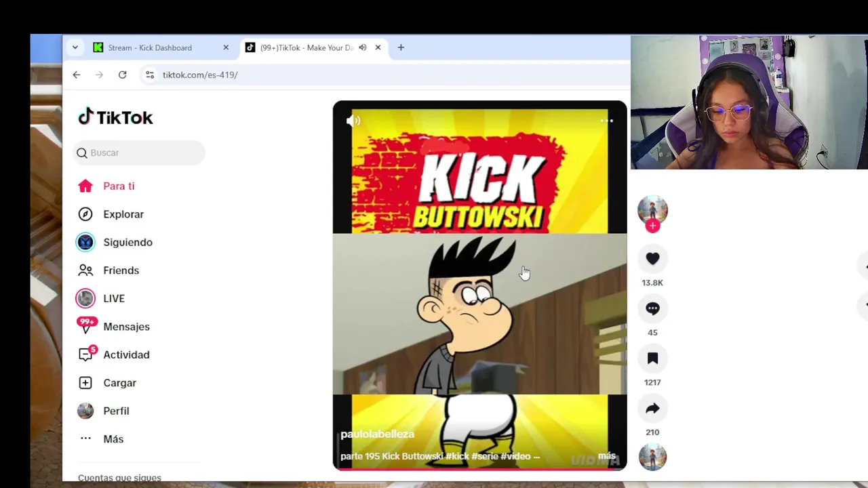868x488 pixels.
Task: Pause the Kick Buttowski video
Action: (x=479, y=285)
